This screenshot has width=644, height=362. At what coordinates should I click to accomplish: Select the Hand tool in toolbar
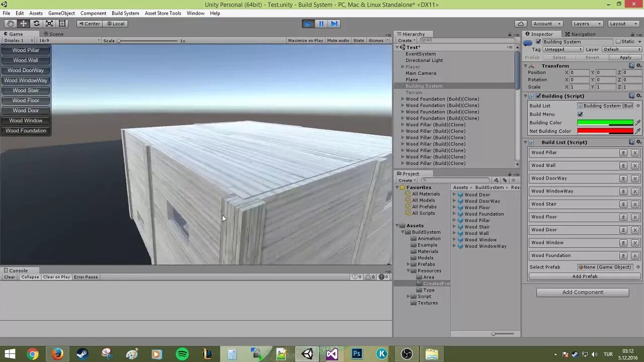(x=11, y=24)
